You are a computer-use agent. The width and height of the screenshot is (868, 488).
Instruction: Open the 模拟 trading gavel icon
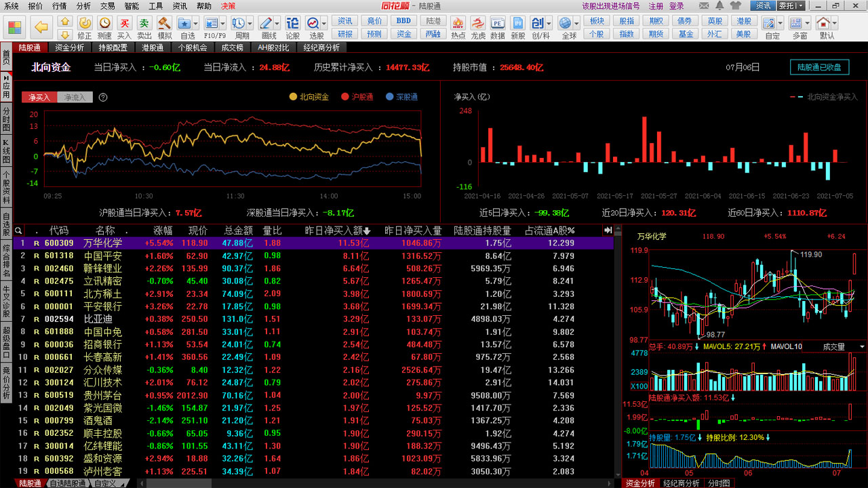tap(164, 26)
